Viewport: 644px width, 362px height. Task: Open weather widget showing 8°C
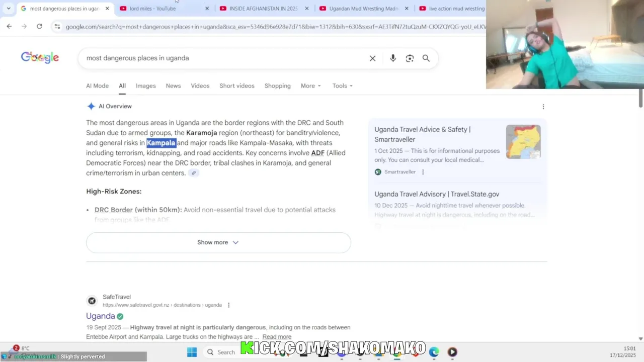21,348
